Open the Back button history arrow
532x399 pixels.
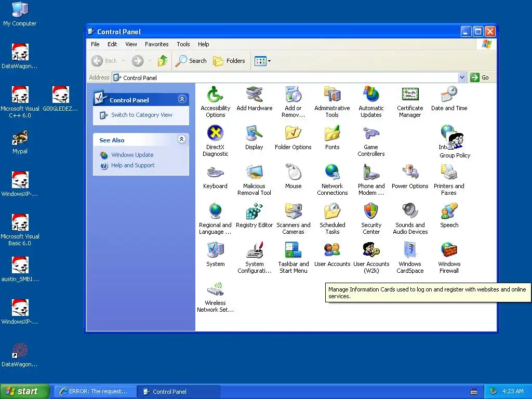pos(124,61)
